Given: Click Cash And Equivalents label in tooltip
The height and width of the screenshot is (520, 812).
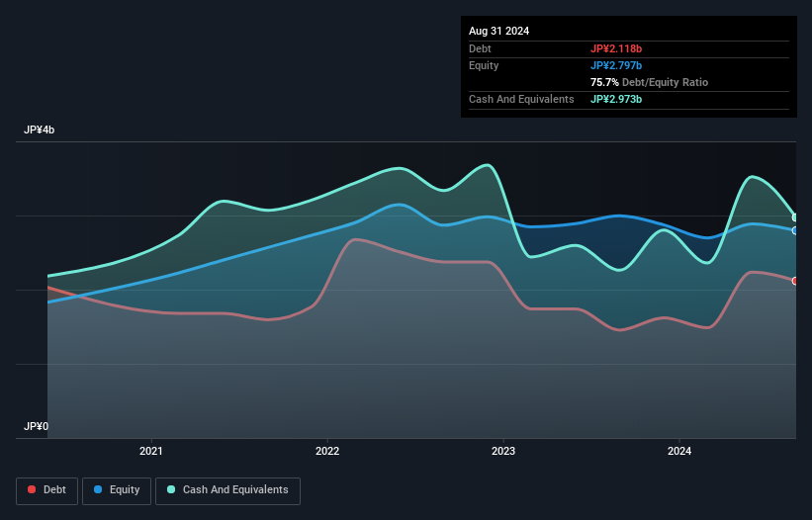Looking at the screenshot, I should 521,99.
